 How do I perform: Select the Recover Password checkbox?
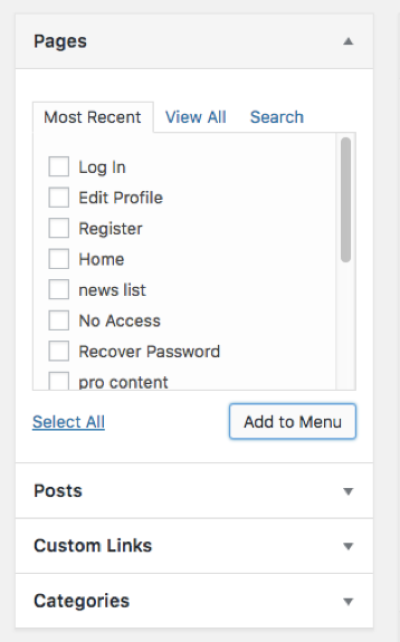tap(59, 351)
